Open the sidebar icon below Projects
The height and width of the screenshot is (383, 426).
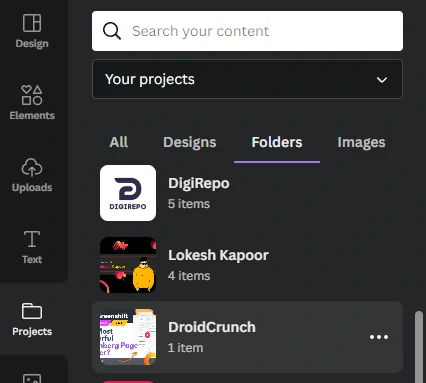[x=32, y=378]
